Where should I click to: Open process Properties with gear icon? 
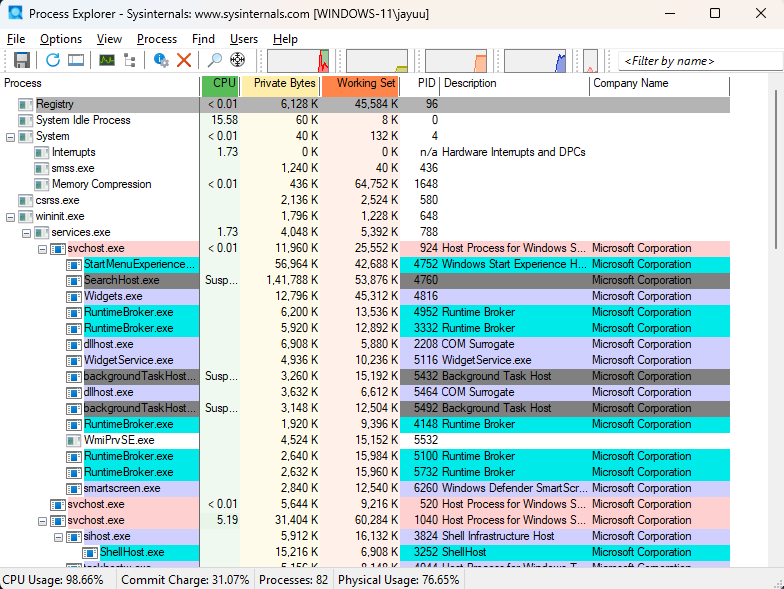[160, 60]
